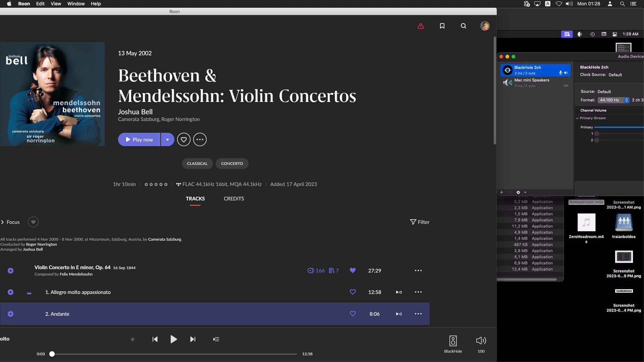Show 7 library versions of concerto

point(334,270)
